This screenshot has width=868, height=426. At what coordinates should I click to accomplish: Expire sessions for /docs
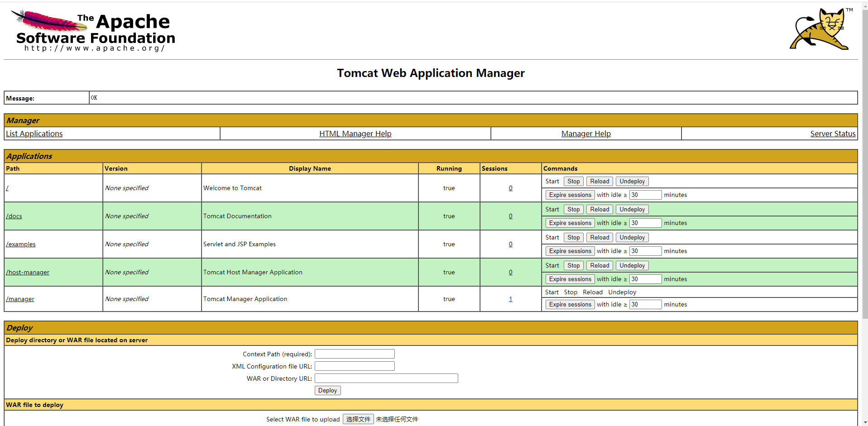(x=570, y=223)
